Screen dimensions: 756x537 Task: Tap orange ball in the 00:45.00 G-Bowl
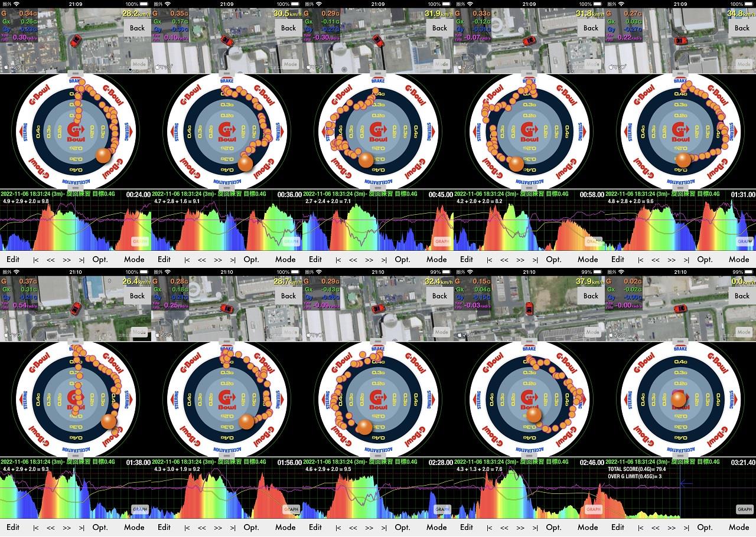click(x=366, y=159)
